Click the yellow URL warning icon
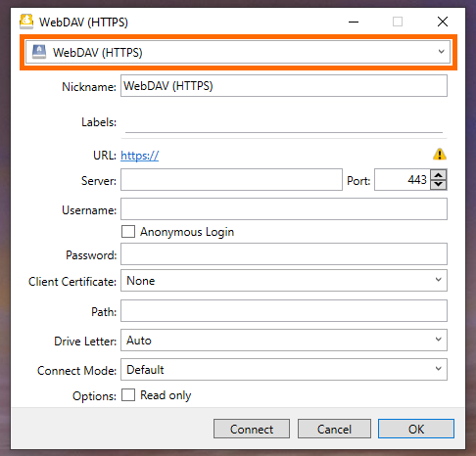Viewport: 476px width, 456px height. click(440, 154)
